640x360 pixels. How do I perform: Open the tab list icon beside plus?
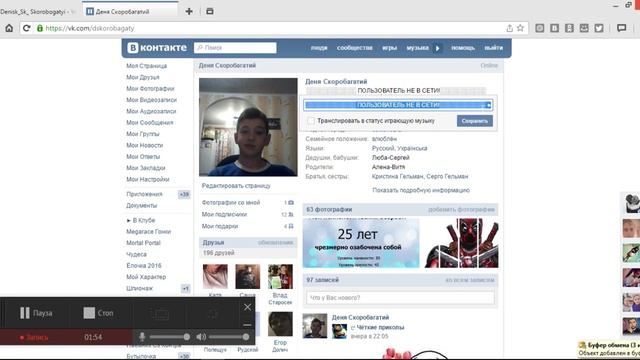coord(210,11)
